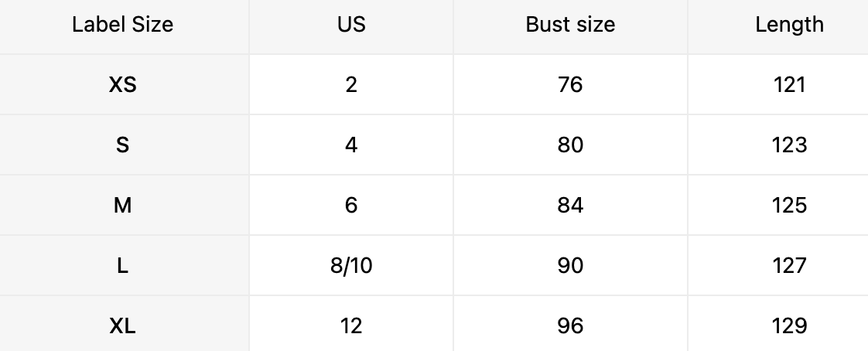Screen dimensions: 868x351
Task: Click the US column header
Action: [351, 25]
